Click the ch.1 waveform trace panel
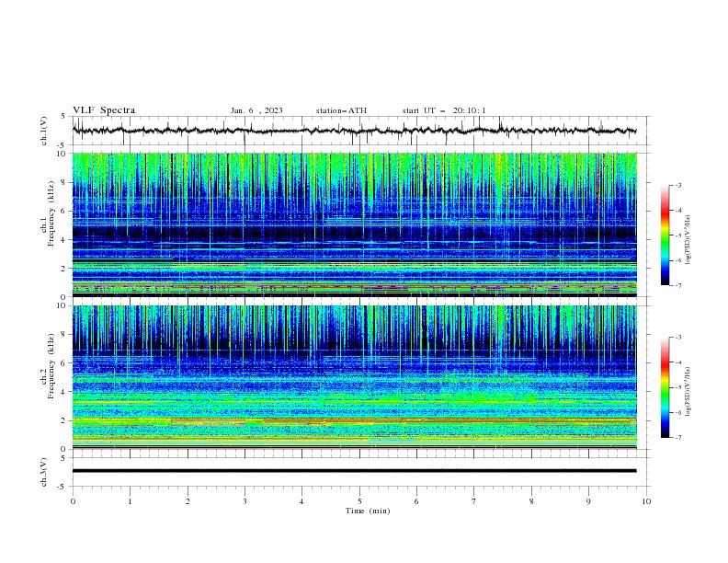Image resolution: width=728 pixels, height=563 pixels. 361,131
